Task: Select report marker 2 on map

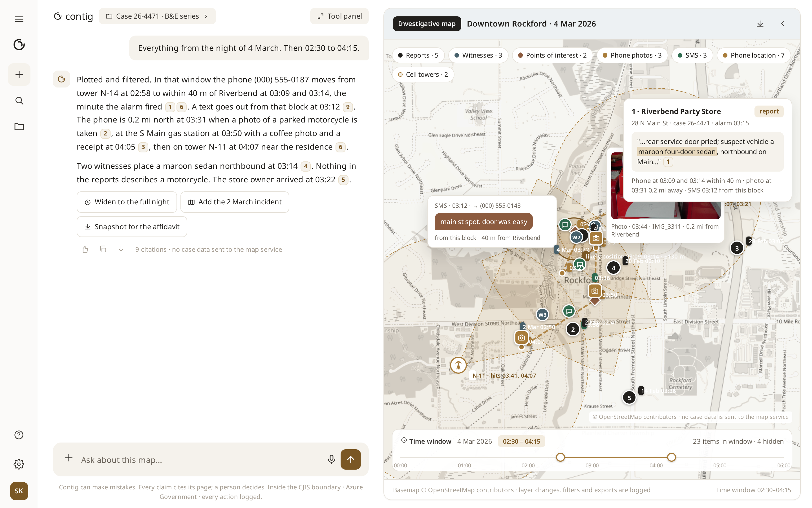Action: point(573,330)
